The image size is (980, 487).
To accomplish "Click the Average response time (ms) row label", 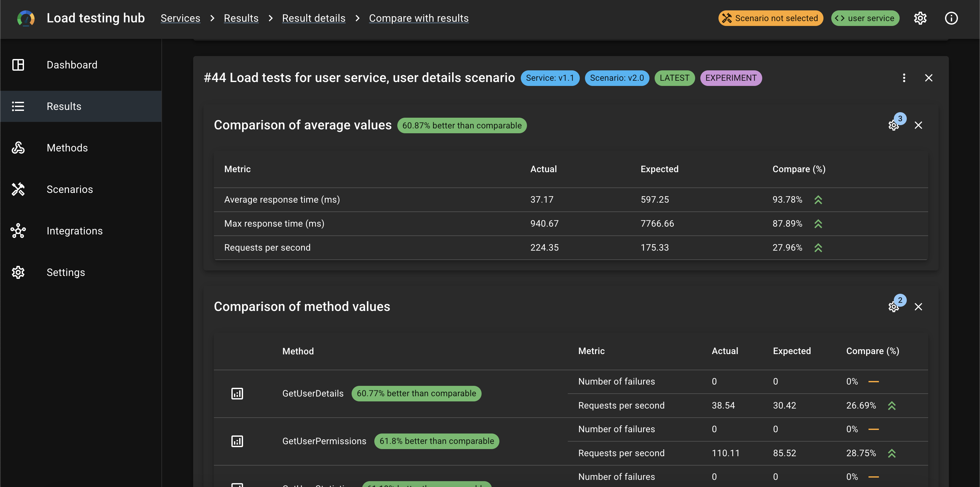I will [282, 200].
